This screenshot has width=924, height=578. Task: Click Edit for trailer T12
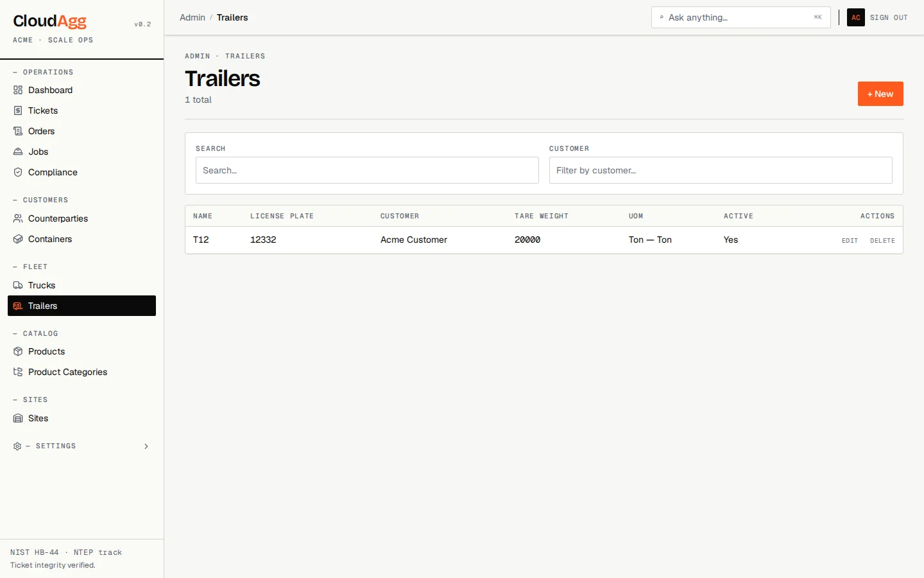850,240
